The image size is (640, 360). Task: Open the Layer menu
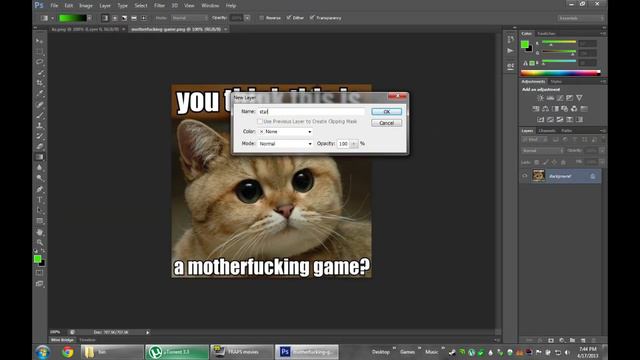pos(105,6)
